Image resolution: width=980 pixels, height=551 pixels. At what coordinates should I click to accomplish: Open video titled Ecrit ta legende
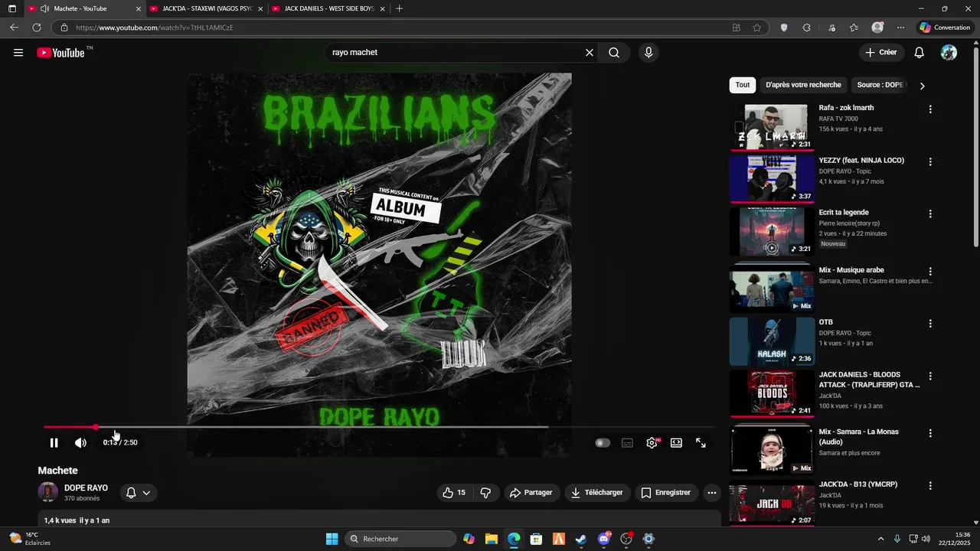844,213
